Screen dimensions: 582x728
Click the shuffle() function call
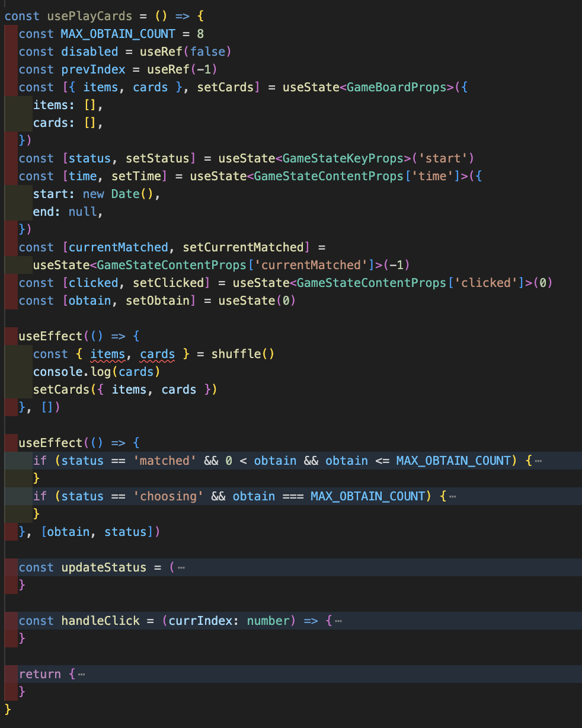click(243, 354)
